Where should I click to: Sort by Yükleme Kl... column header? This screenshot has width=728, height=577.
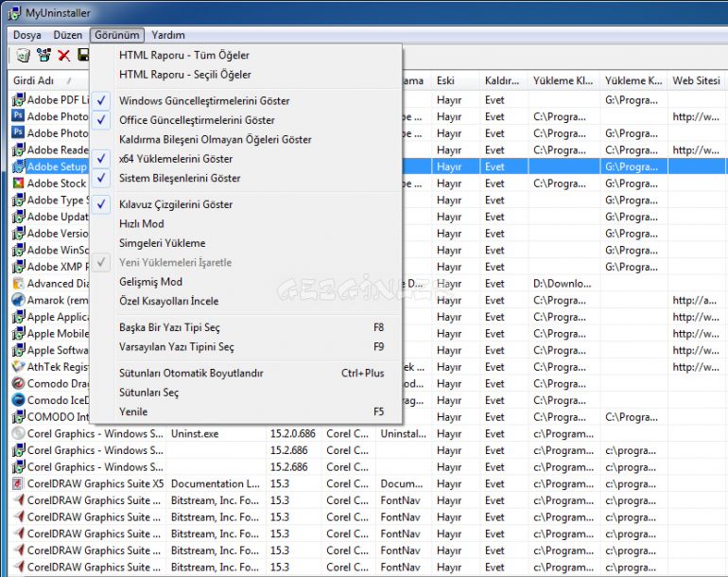(563, 80)
